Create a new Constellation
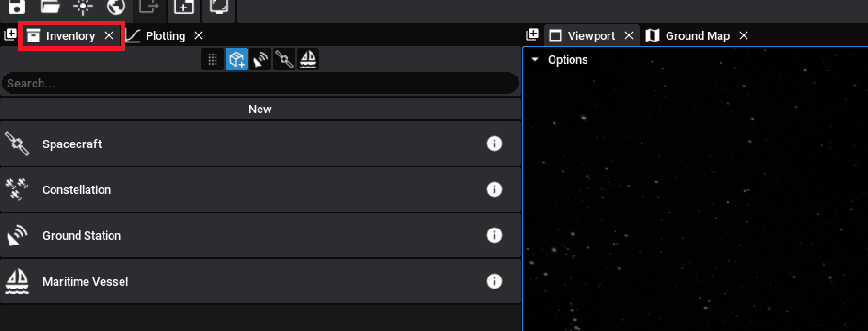The width and height of the screenshot is (868, 331). click(x=76, y=190)
